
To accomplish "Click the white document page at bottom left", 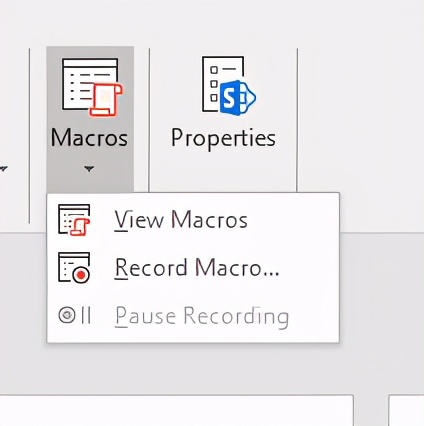I will coord(176,410).
